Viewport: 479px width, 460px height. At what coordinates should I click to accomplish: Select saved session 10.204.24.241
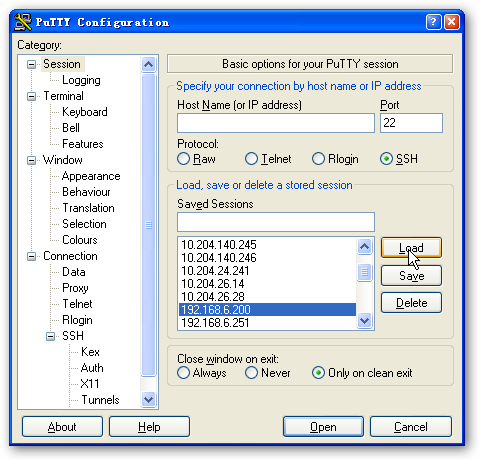267,271
